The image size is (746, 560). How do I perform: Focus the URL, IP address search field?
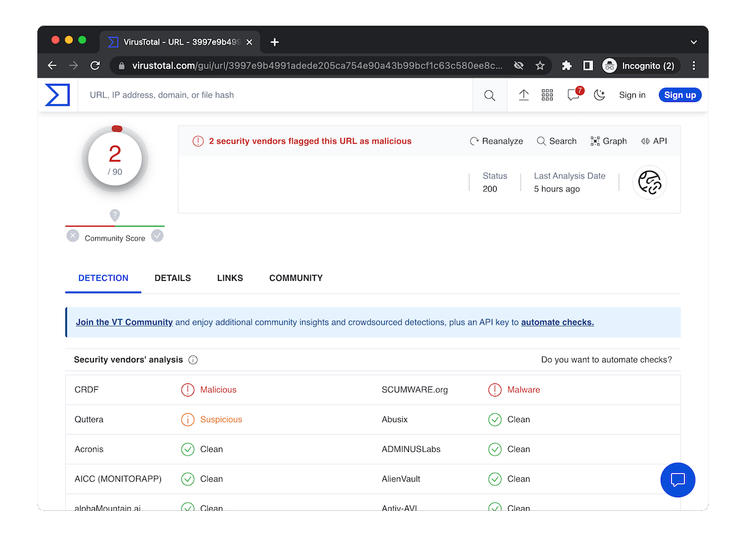pos(275,95)
